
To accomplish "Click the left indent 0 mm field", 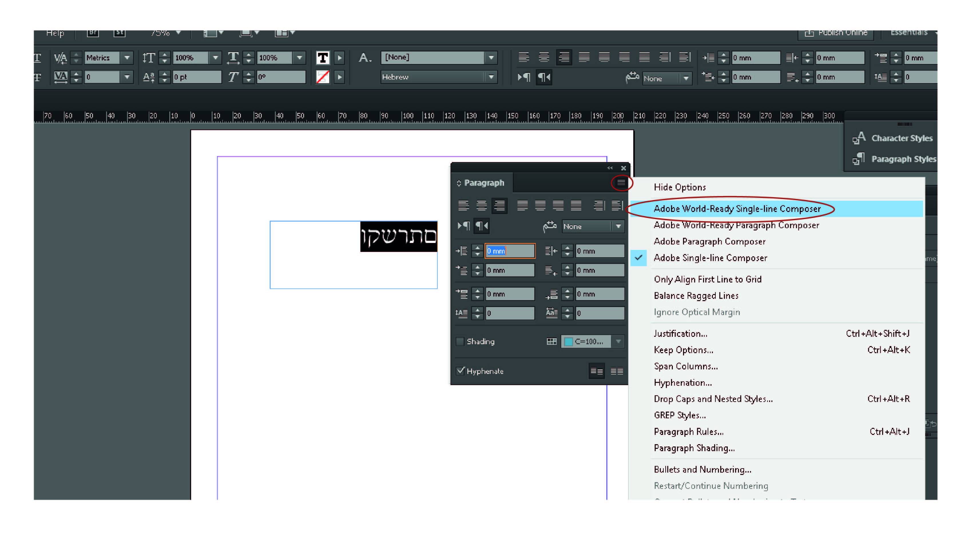I will pos(509,251).
